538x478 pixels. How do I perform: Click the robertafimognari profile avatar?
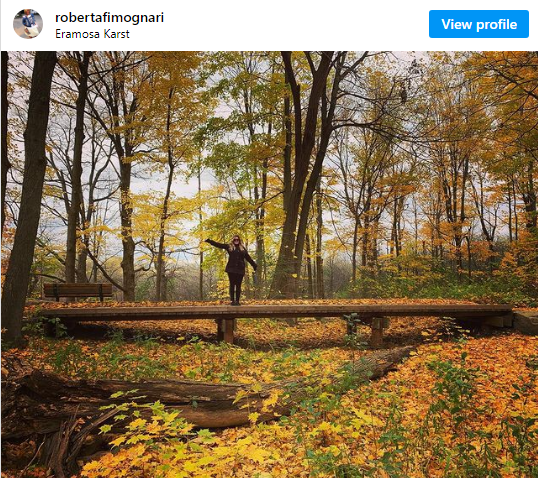(28, 24)
